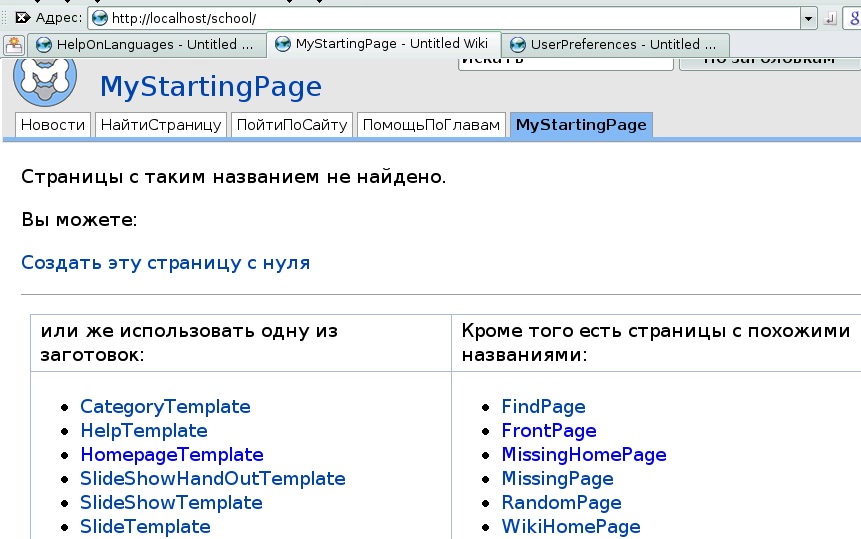Click the MyStartingPage page title heading link
861x539 pixels.
pos(210,87)
